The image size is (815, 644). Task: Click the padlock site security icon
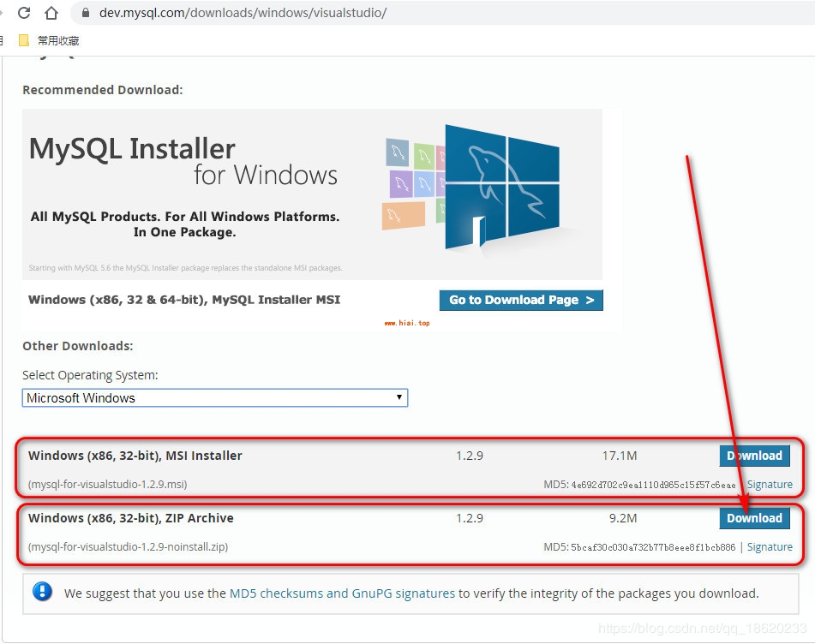point(86,13)
